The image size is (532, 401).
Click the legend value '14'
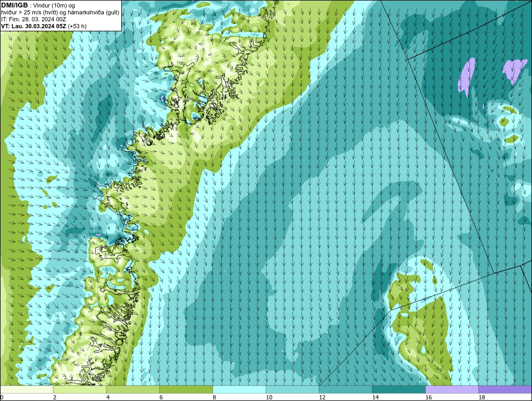point(375,397)
